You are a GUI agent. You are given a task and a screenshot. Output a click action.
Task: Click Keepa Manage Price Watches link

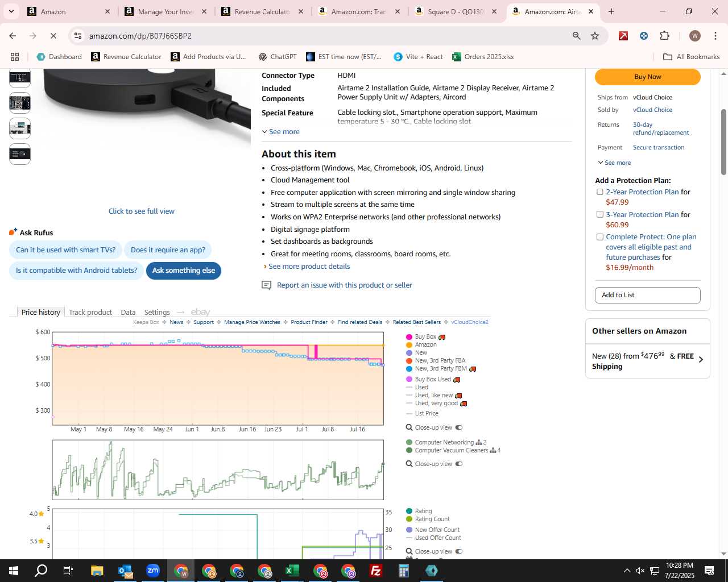(x=252, y=322)
